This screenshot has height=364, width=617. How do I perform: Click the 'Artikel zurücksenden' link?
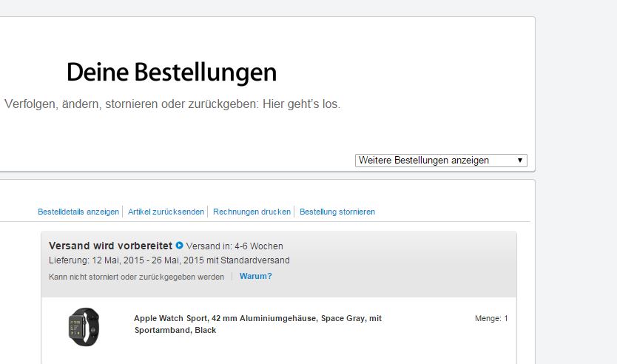coord(166,212)
